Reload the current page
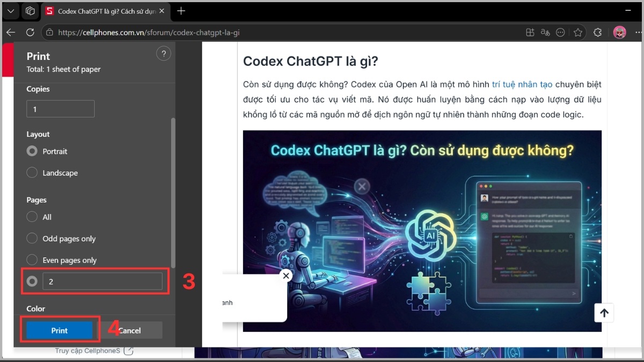Image resolution: width=644 pixels, height=362 pixels. click(30, 32)
